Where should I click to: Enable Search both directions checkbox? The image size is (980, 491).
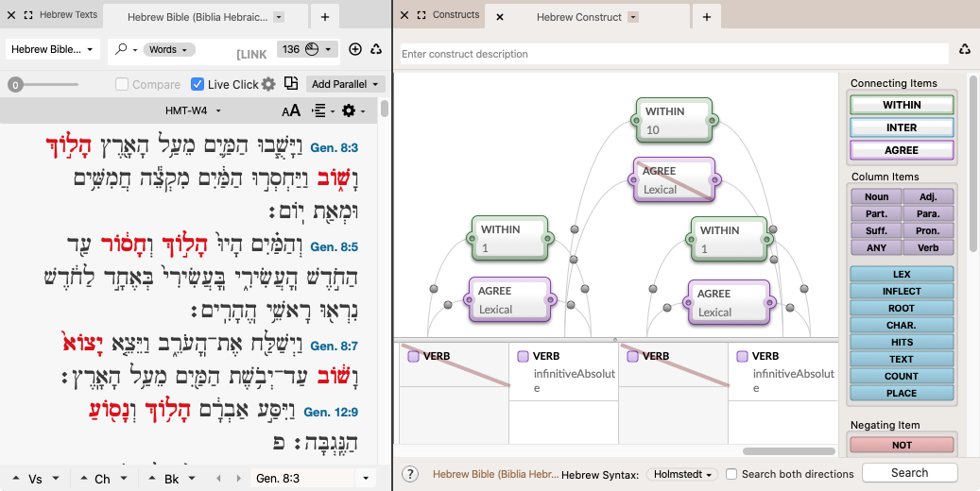731,474
